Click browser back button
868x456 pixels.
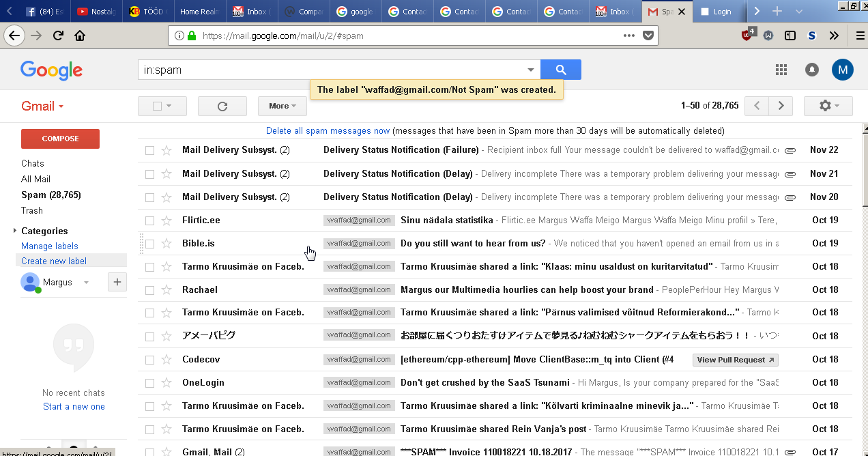(14, 35)
